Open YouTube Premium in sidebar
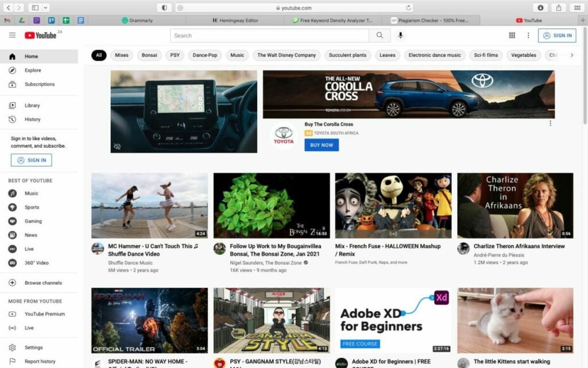The width and height of the screenshot is (588, 368). tap(39, 314)
